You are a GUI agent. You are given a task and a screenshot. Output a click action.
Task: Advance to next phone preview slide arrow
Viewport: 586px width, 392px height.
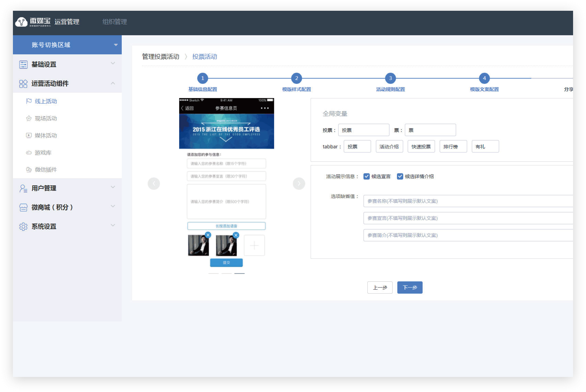click(299, 183)
